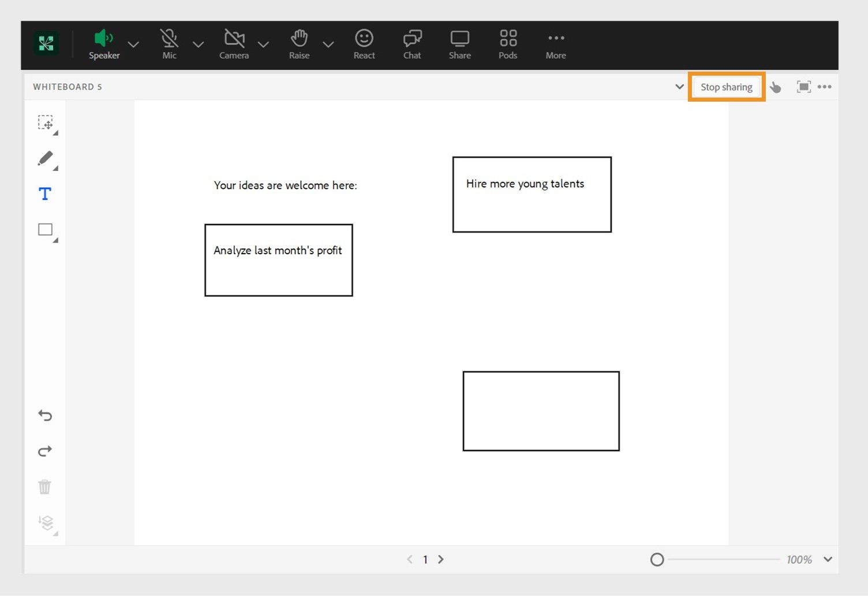Expand the Speaker options chevron
Viewport: 868px width, 596px height.
click(x=133, y=44)
